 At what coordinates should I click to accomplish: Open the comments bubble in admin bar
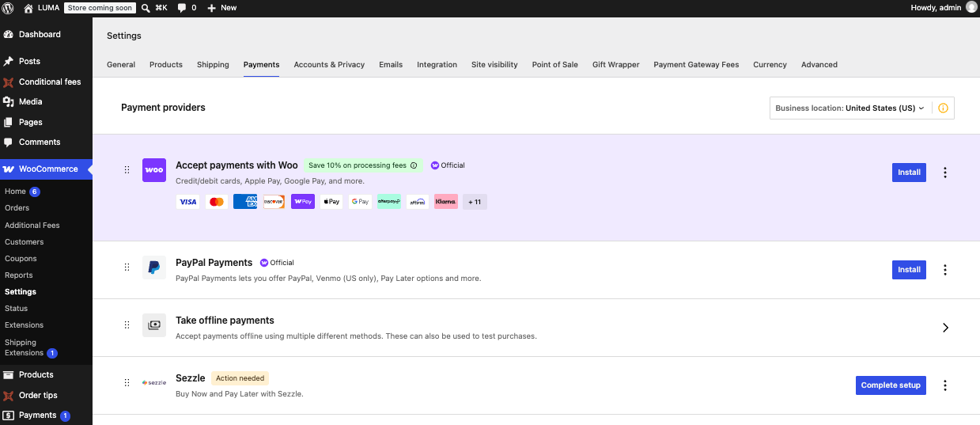pos(187,7)
